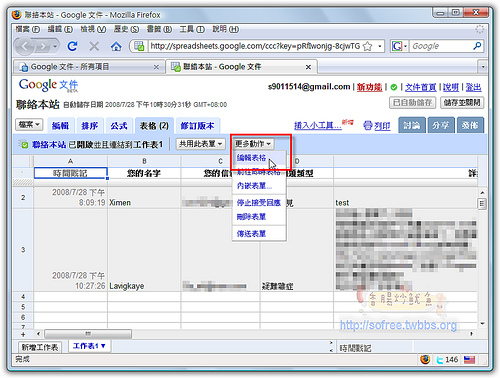Bookmark page with the star icon
500x378 pixels.
[x=367, y=46]
